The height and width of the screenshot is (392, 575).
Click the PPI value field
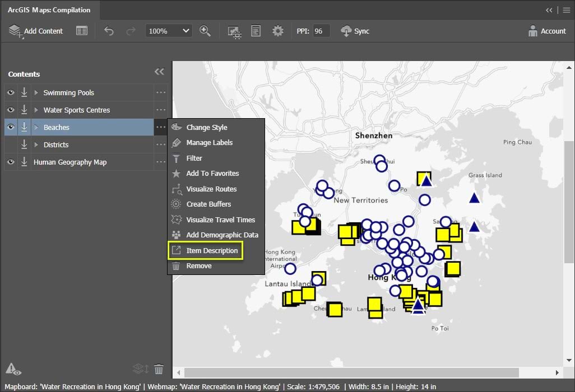point(321,31)
